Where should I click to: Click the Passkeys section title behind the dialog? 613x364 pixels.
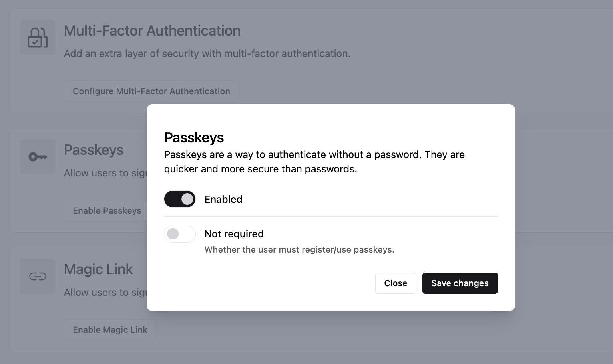[x=94, y=150]
